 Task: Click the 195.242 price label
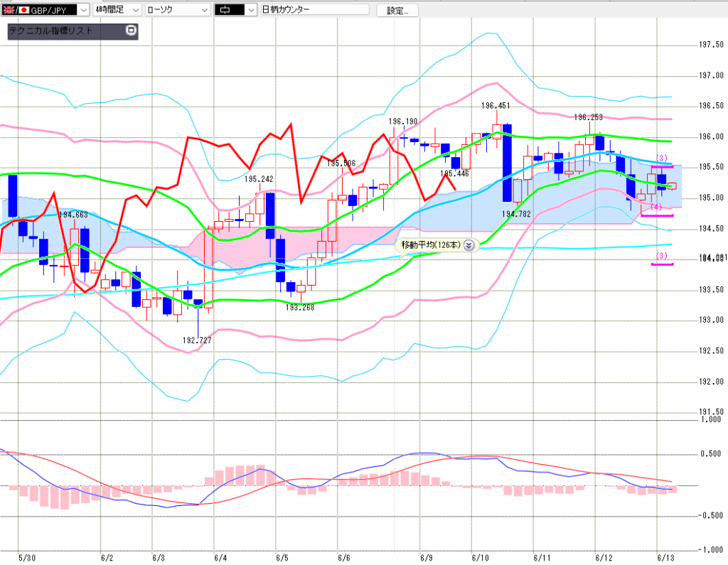point(259,179)
